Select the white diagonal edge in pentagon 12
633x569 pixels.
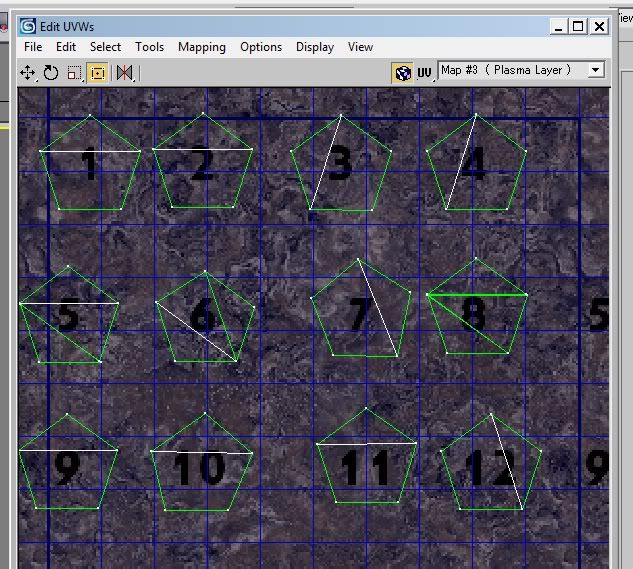[x=507, y=461]
